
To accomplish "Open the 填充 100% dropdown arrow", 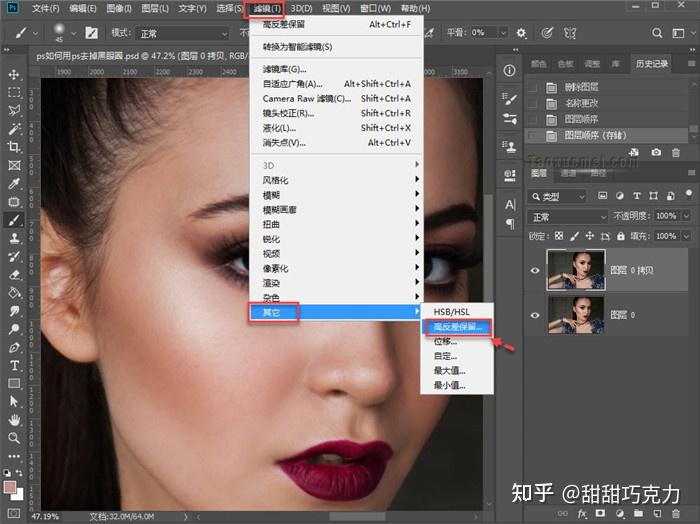I will point(686,236).
